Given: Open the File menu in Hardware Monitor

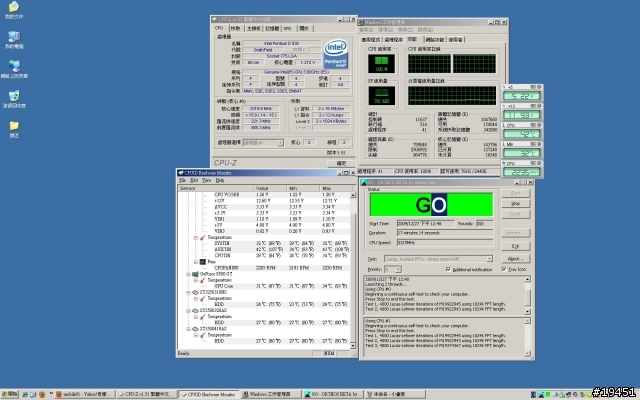Looking at the screenshot, I should click(182, 180).
